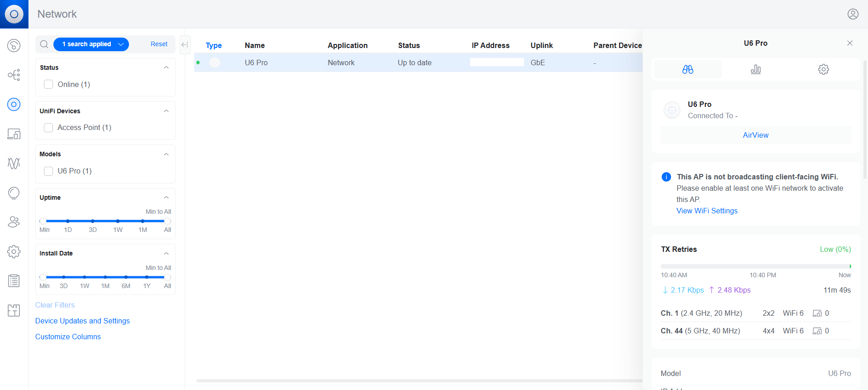Click the table horizontal scrollbar

point(419,380)
